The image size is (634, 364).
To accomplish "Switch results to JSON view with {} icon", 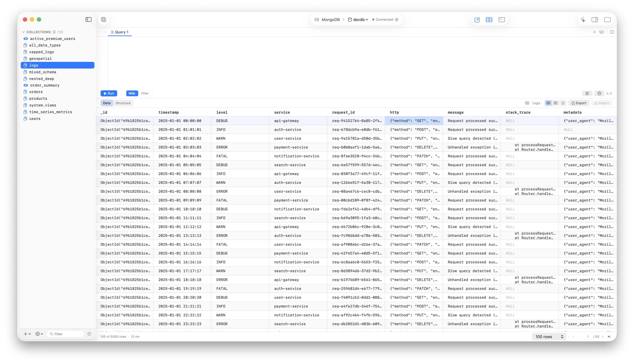I will [563, 103].
